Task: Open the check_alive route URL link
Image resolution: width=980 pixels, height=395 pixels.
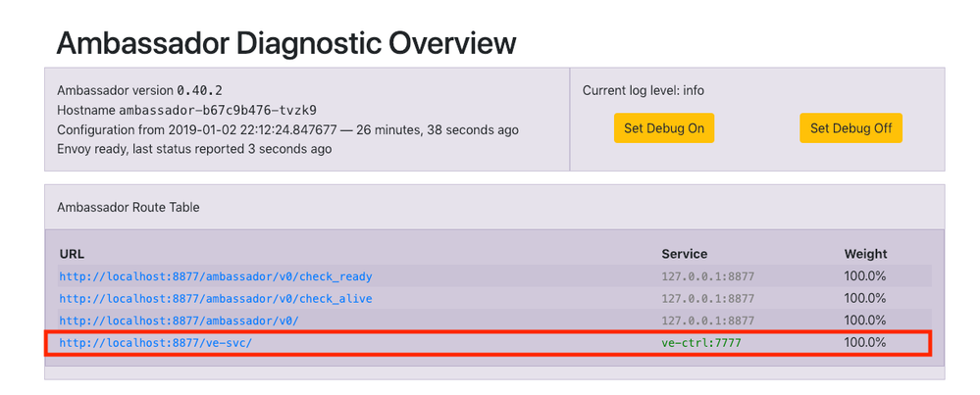Action: click(x=216, y=298)
